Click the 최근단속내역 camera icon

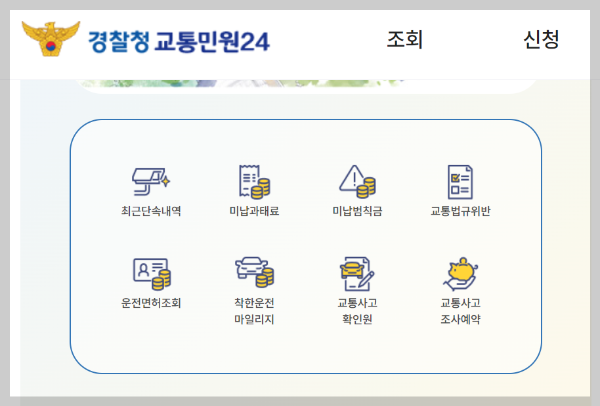pos(151,182)
